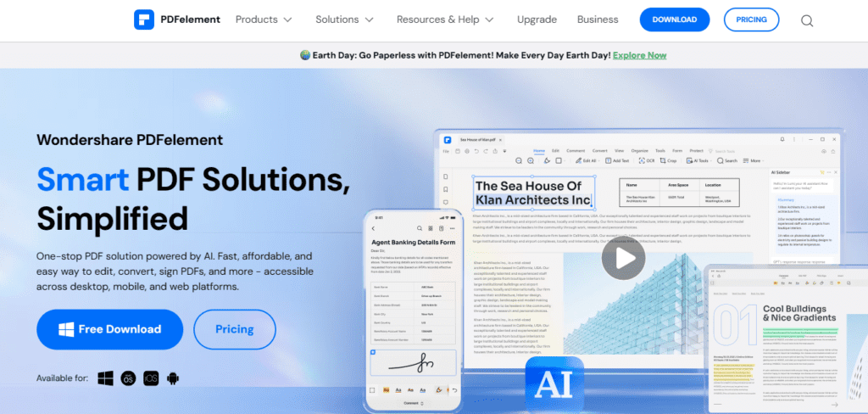Click the outlined PRICING button in header
Screen dimensions: 868x414
[751, 20]
